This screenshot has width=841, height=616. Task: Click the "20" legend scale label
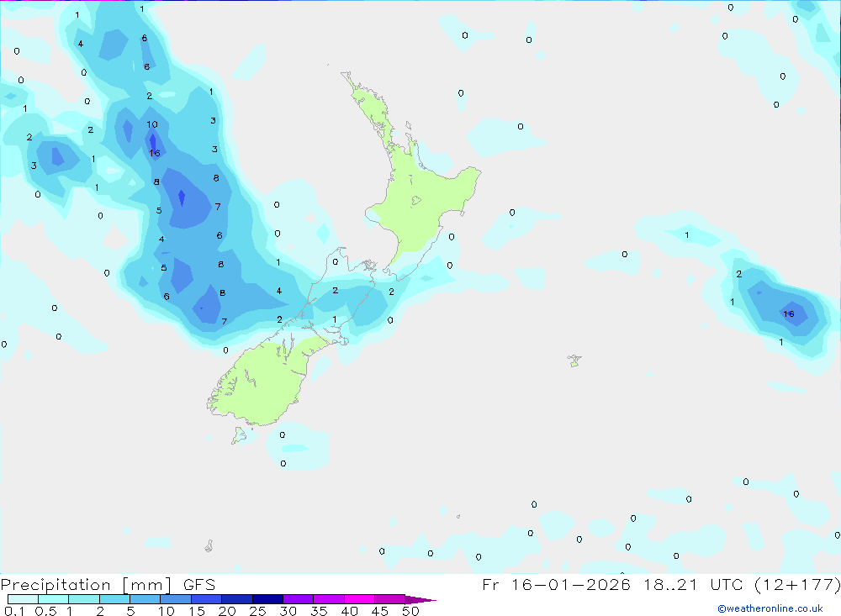point(227,611)
